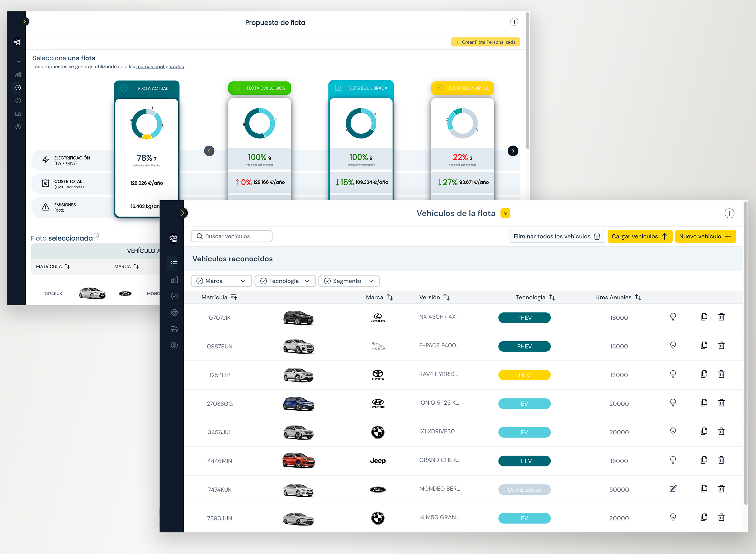756x554 pixels.
Task: Select the Flota Actual card tab
Action: coord(146,89)
